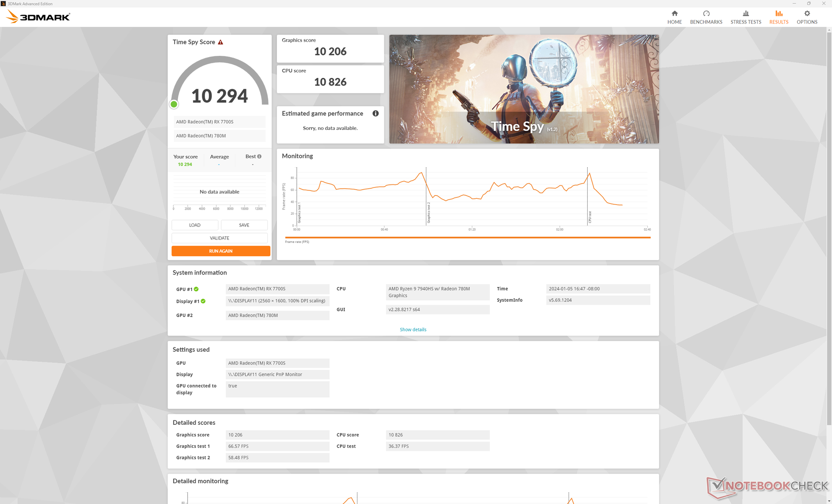Click the Time Spy score warning triangle
Viewport: 832px width, 504px height.
tap(221, 42)
